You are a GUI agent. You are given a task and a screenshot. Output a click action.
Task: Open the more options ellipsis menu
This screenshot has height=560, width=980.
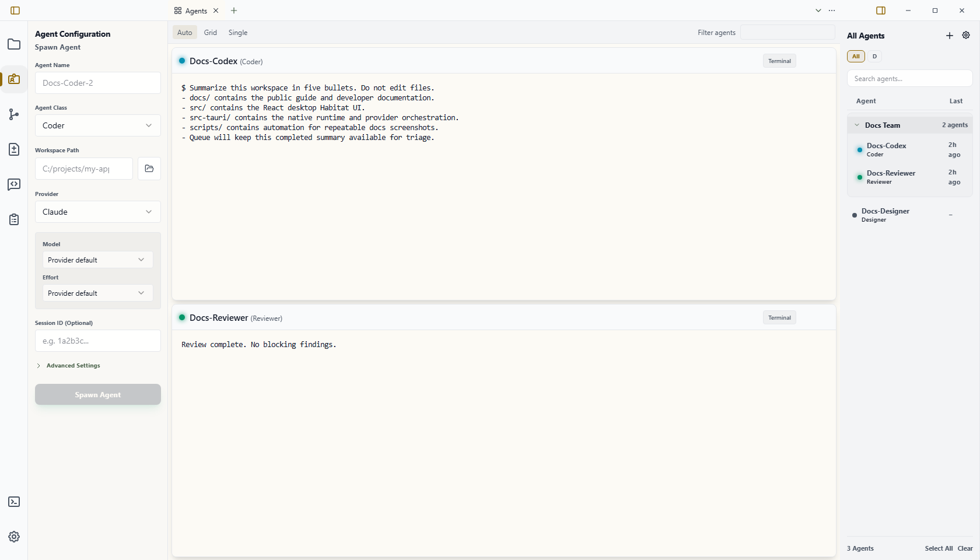point(832,10)
